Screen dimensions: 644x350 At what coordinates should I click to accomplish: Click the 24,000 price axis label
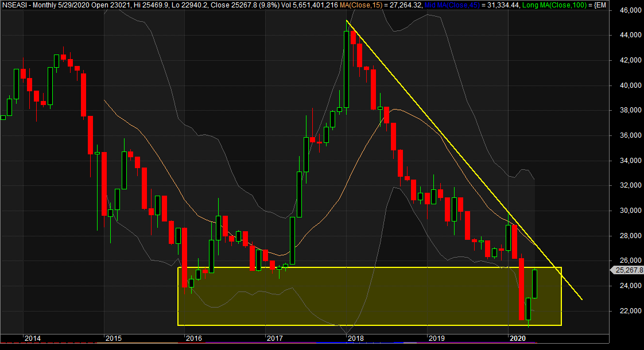630,286
